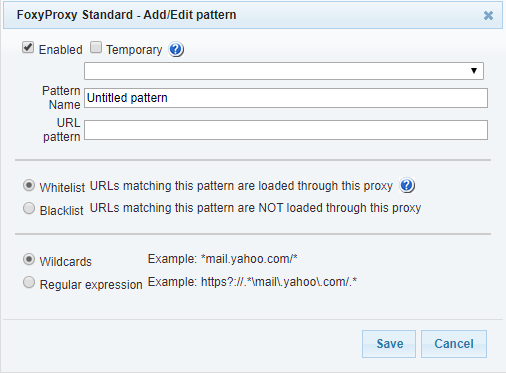506x373 pixels.
Task: Focus the URL pattern text field
Action: [286, 130]
